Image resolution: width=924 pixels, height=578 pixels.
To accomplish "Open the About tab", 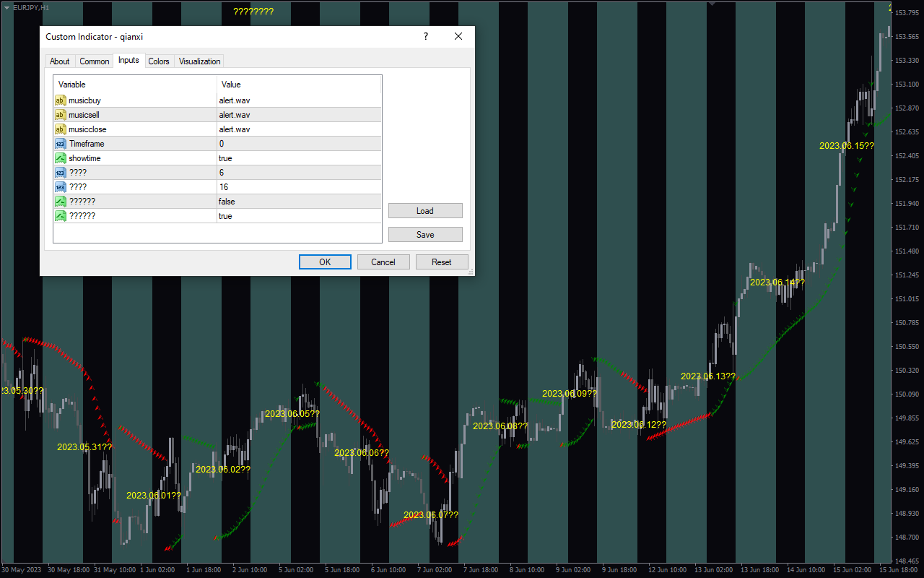I will point(60,61).
